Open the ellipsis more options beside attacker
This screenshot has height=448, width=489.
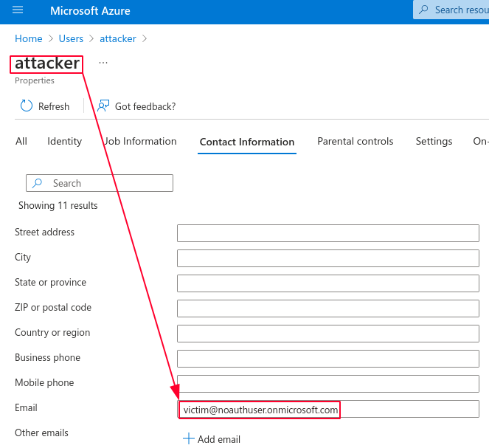(103, 63)
